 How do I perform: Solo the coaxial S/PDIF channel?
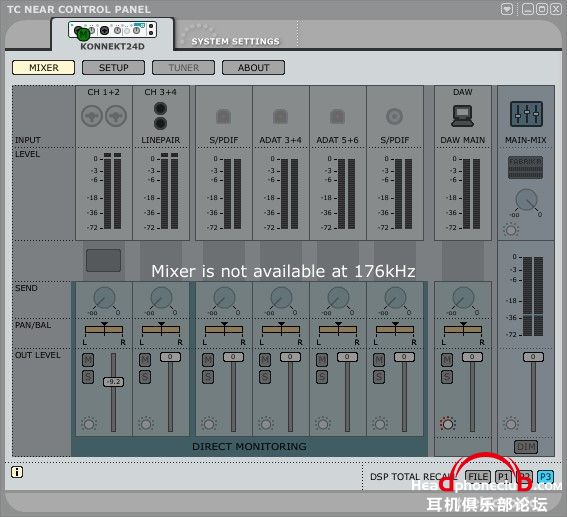(379, 377)
